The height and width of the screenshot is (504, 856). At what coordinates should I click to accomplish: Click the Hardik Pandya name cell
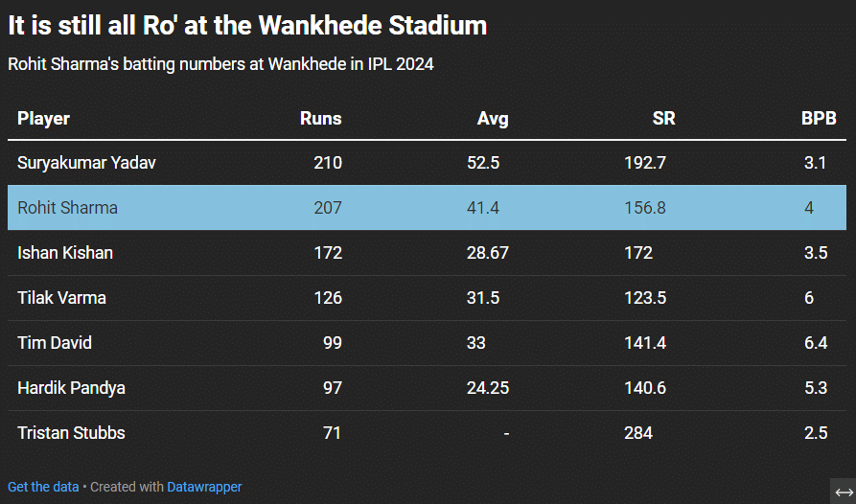[71, 388]
